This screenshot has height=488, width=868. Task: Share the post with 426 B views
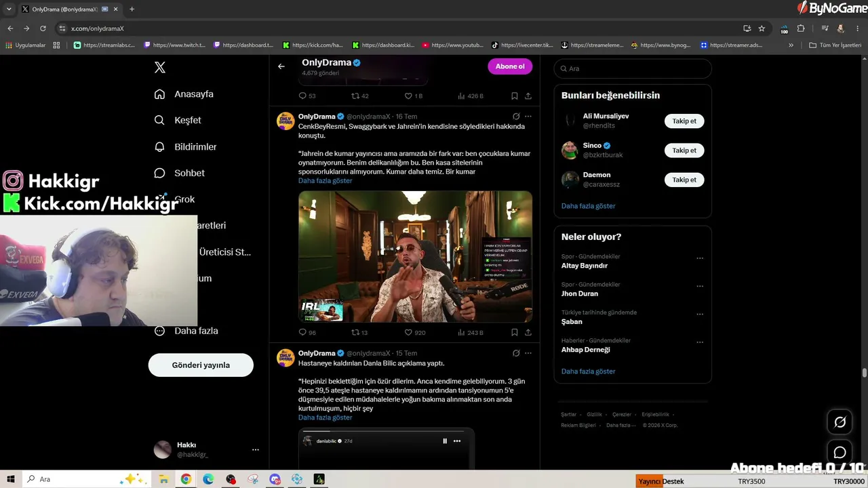pos(528,96)
